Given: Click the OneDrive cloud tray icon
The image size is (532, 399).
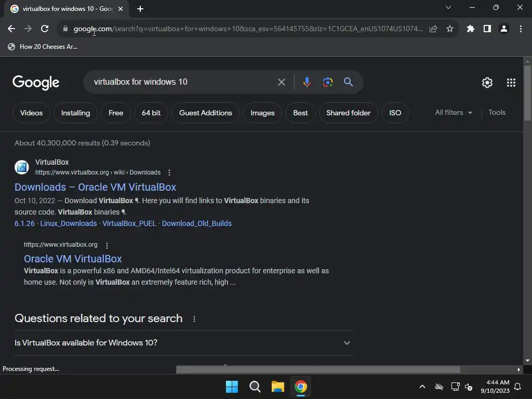Looking at the screenshot, I should coord(439,387).
